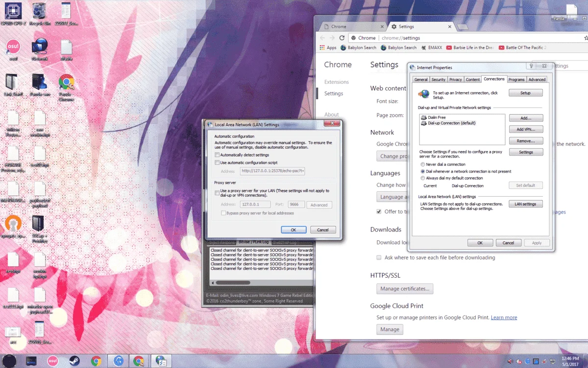The width and height of the screenshot is (588, 368).
Task: Open osu! from the taskbar
Action: pyautogui.click(x=53, y=361)
